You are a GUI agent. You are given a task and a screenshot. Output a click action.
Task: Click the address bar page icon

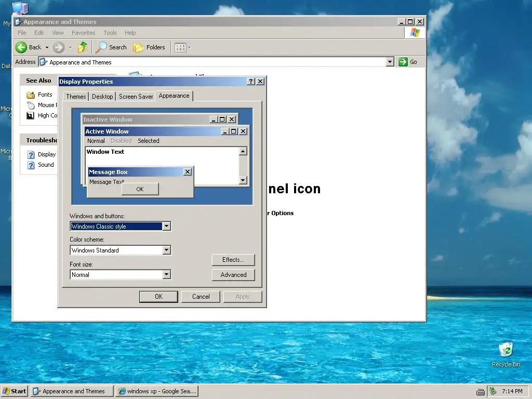click(44, 62)
